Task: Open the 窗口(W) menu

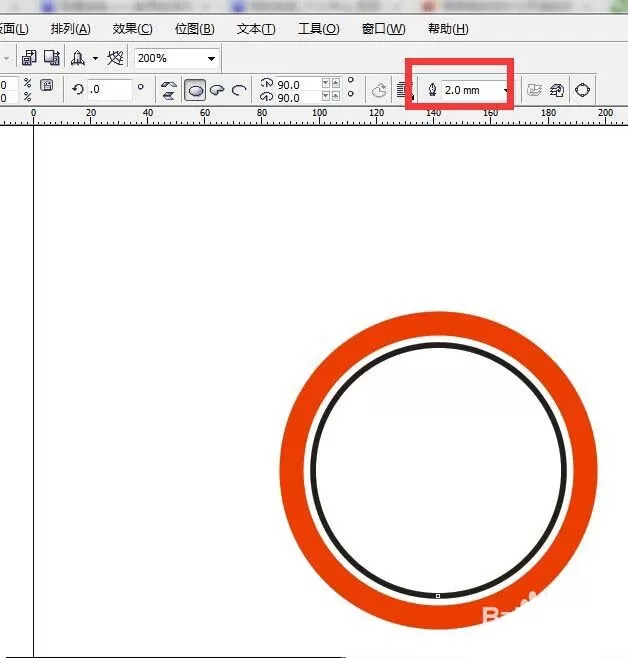Action: tap(383, 29)
